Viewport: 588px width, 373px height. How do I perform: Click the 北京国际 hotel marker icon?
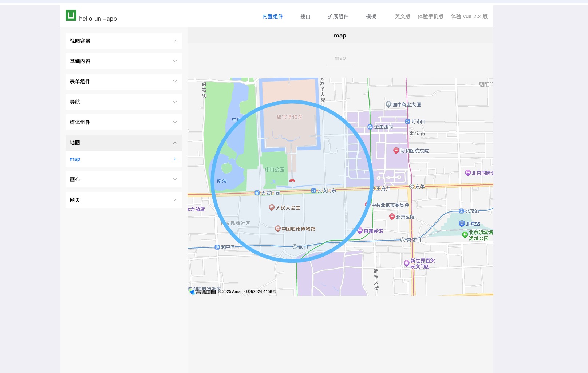click(x=468, y=173)
